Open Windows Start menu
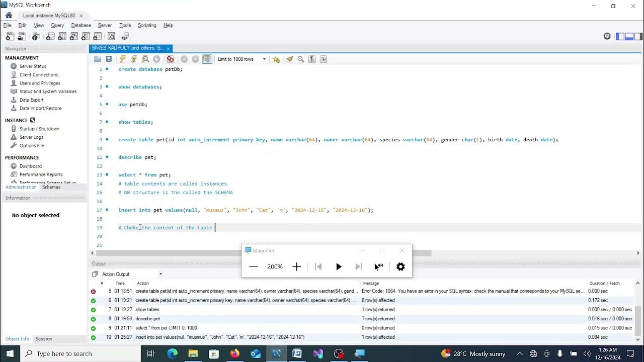Image resolution: width=644 pixels, height=362 pixels. click(10, 353)
